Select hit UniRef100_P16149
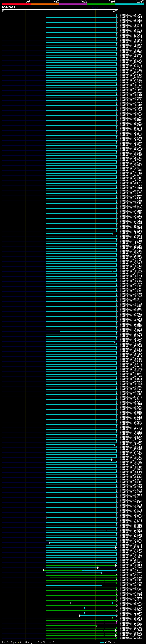Screen dimensions: 146x644 click(131, 50)
